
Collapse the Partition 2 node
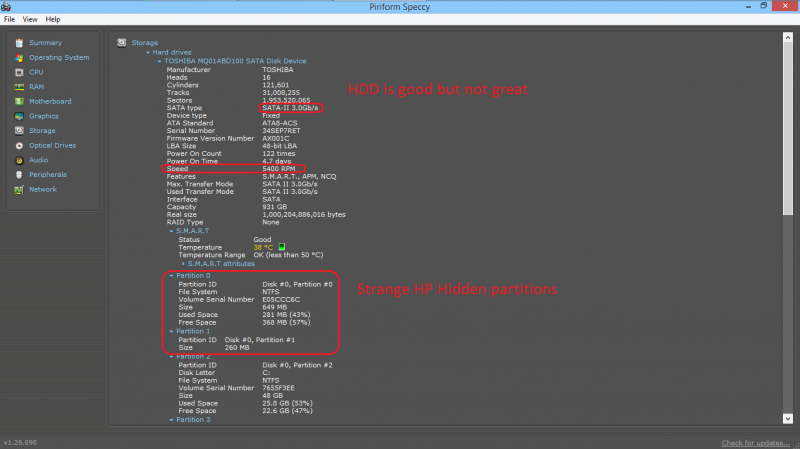tap(171, 357)
